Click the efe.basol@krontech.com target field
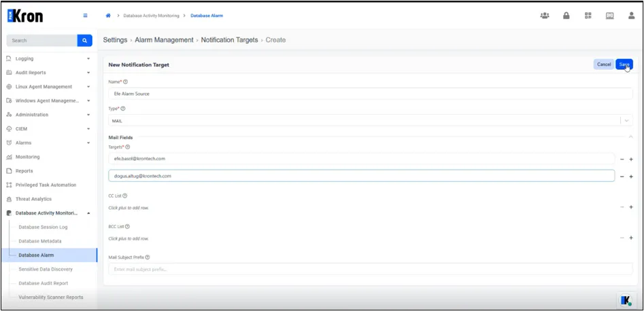The image size is (644, 311). pyautogui.click(x=361, y=158)
